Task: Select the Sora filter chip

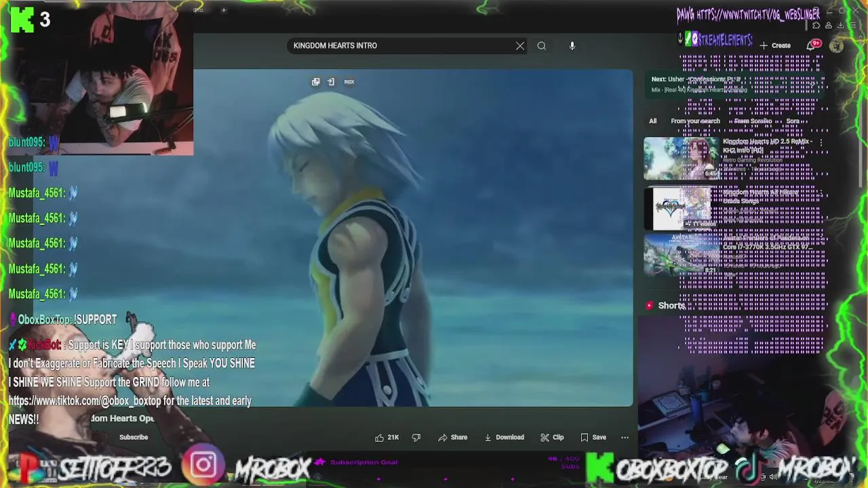Action: tap(793, 121)
